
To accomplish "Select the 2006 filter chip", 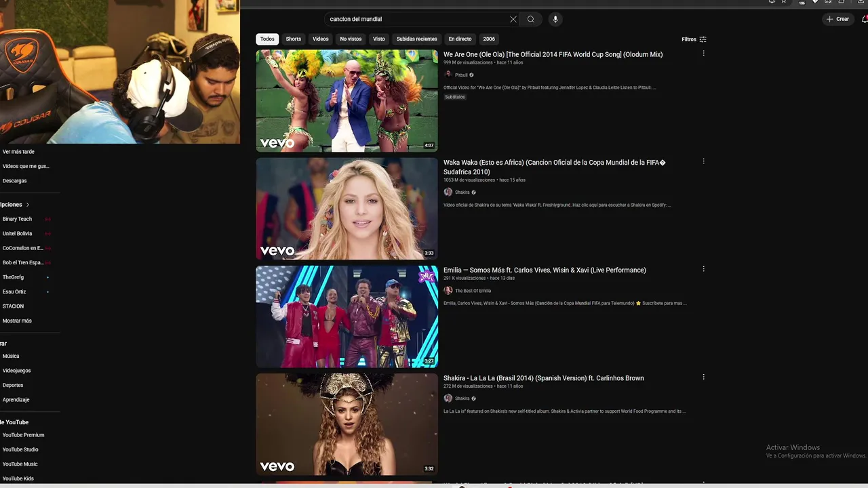I will click(489, 39).
